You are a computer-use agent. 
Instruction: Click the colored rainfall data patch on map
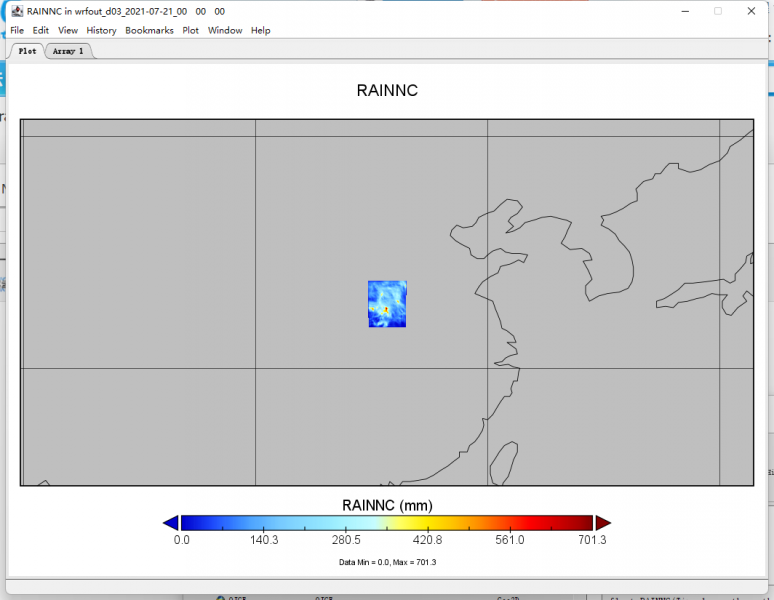pos(387,304)
